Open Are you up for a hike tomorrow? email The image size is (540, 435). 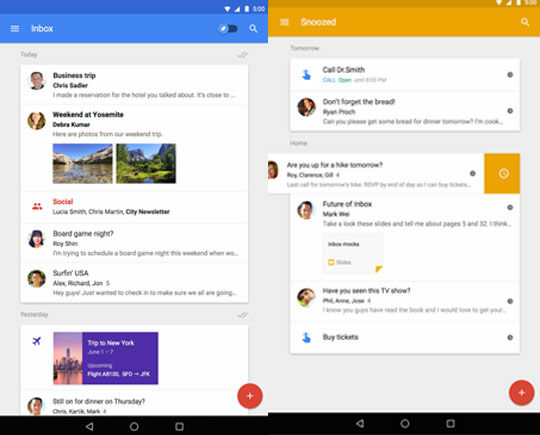pos(376,174)
